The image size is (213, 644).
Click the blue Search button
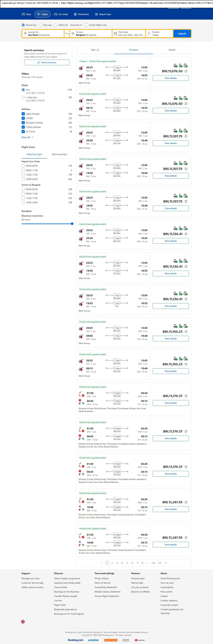click(182, 34)
